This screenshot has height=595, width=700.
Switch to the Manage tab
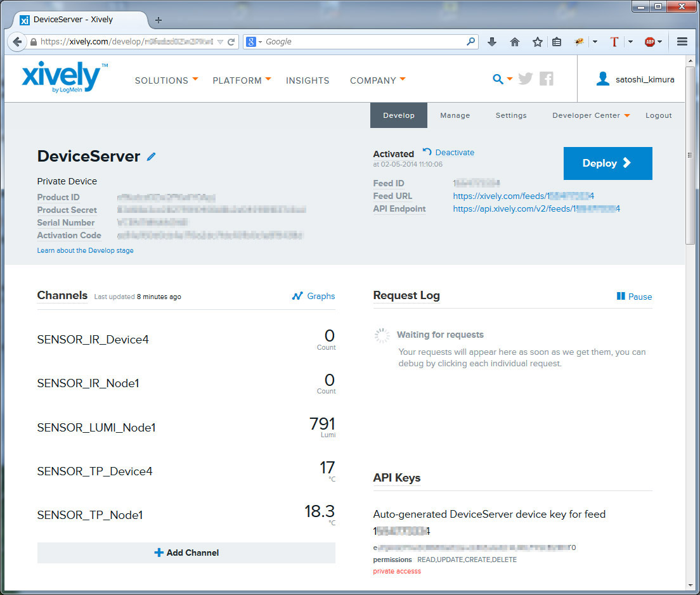pos(455,115)
